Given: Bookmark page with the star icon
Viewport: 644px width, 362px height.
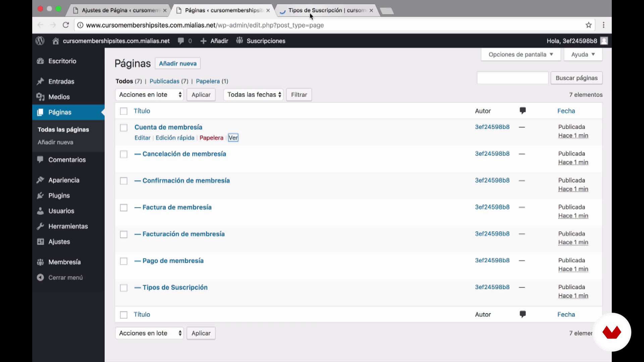Looking at the screenshot, I should coord(589,25).
